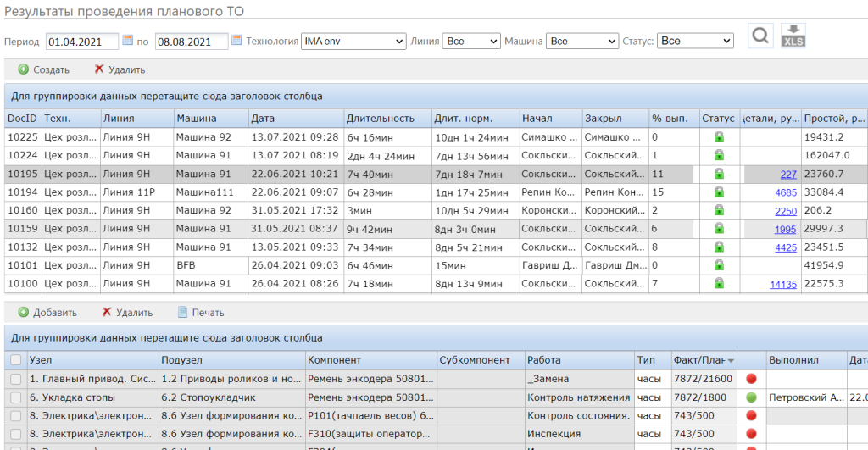
Task: Click green indicator in Контроль натяжения row
Action: pos(751,397)
